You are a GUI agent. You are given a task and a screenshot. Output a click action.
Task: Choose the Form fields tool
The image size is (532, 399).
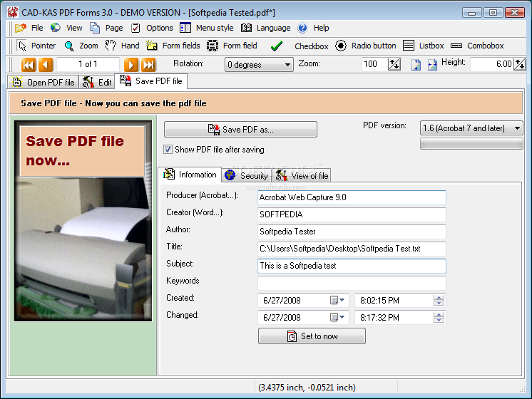(173, 46)
